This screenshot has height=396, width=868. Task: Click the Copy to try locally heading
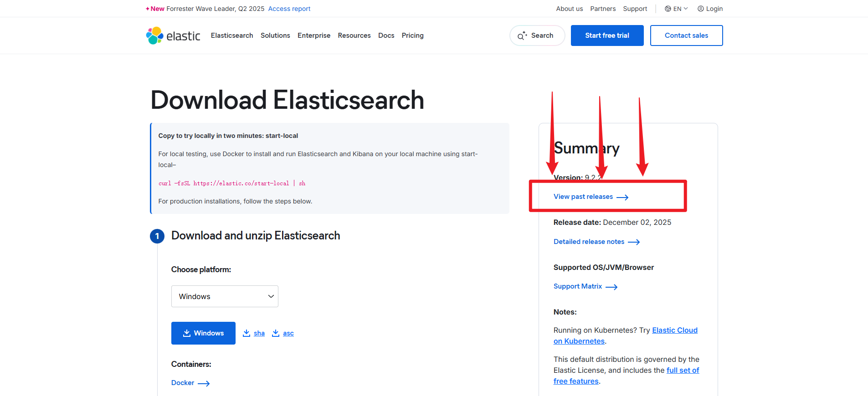pos(228,136)
